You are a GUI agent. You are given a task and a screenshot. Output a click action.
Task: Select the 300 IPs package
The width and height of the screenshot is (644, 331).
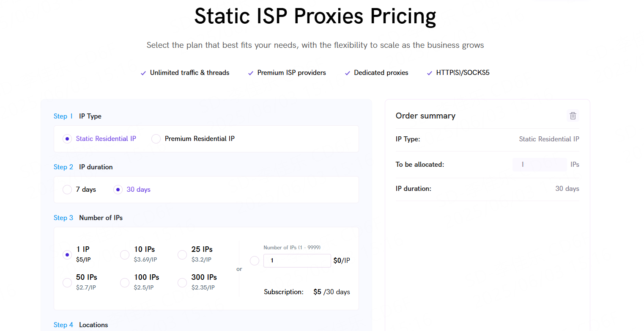[x=182, y=283]
